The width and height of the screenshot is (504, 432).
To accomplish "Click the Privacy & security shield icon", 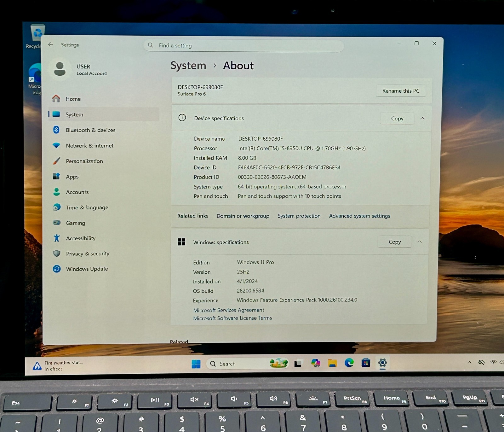I will (x=57, y=254).
